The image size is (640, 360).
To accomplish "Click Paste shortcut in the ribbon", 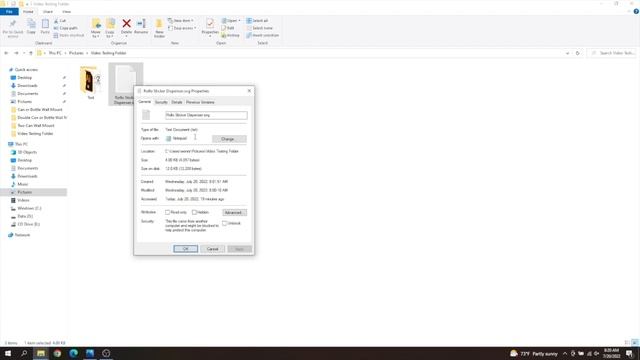I will pos(69,36).
